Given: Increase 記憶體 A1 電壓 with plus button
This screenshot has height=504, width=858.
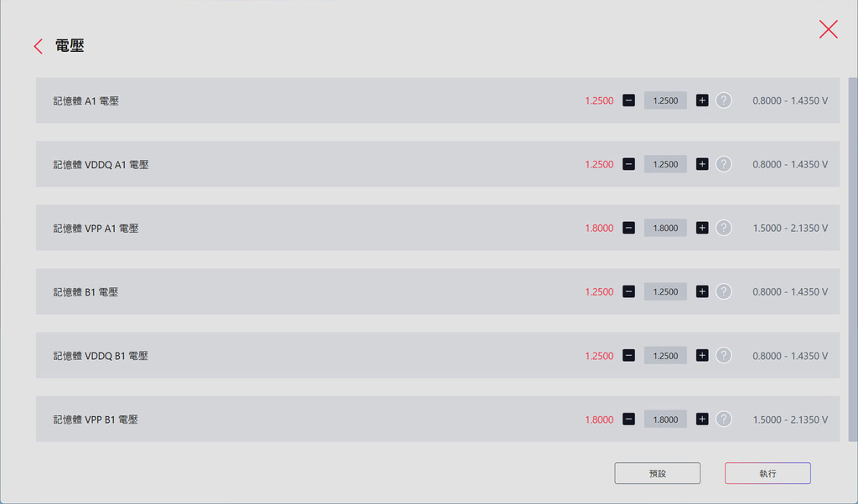Looking at the screenshot, I should tap(702, 100).
